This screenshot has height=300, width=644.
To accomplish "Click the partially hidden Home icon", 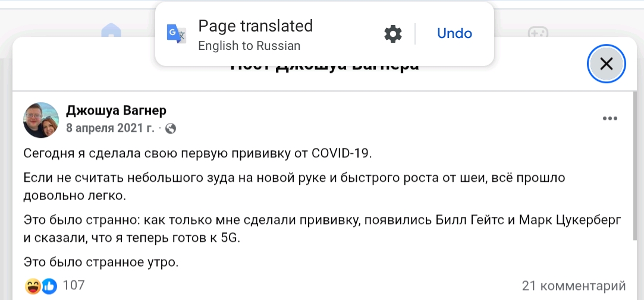I will point(111,31).
